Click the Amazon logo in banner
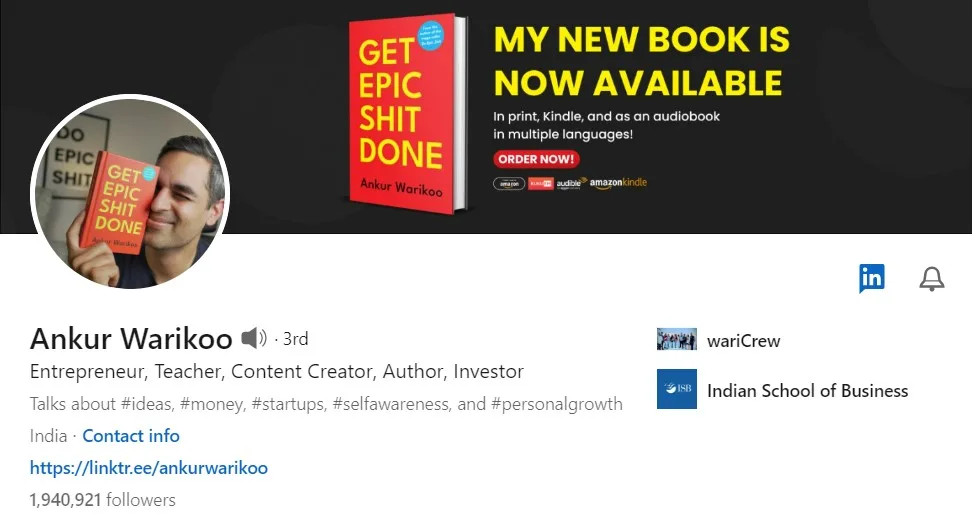972x521 pixels. click(509, 184)
